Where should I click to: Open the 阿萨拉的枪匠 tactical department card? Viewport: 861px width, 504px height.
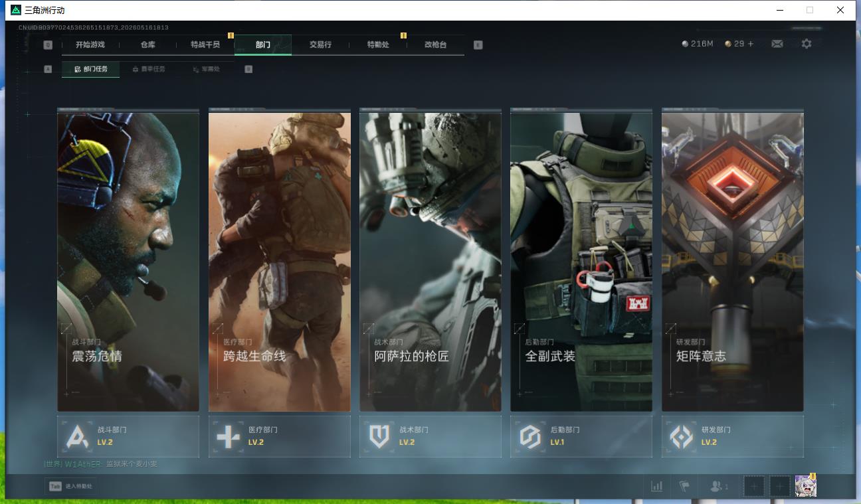coord(430,262)
